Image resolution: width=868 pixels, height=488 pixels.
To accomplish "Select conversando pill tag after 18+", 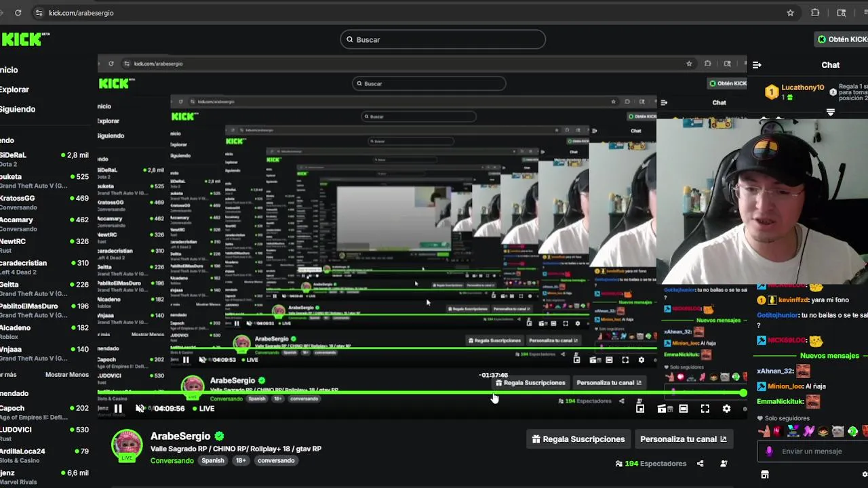I will (x=276, y=461).
